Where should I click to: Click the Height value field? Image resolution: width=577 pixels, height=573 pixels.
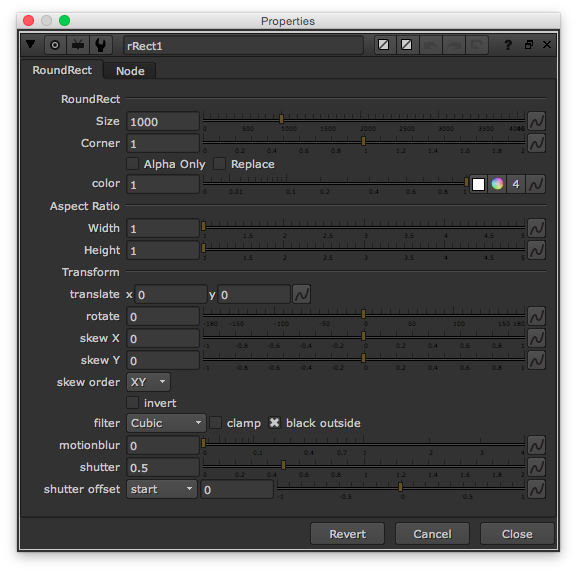pos(163,251)
